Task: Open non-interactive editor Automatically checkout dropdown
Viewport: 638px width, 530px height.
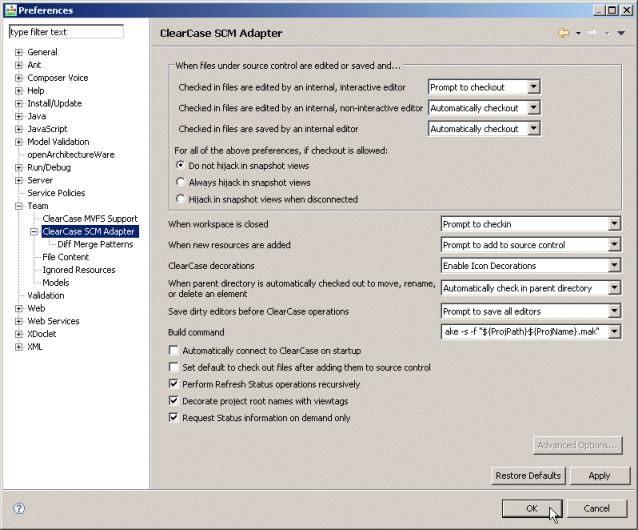Action: (484, 108)
